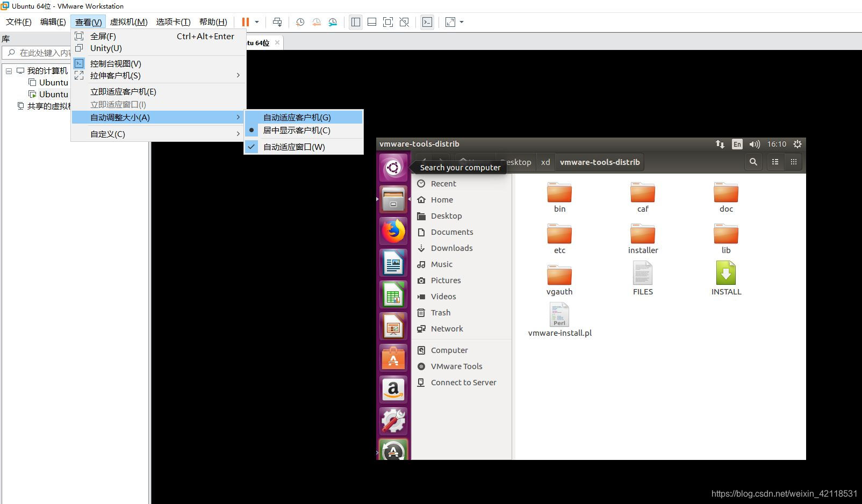
Task: Toggle 控制台视图(V) menu entry
Action: pyautogui.click(x=159, y=63)
